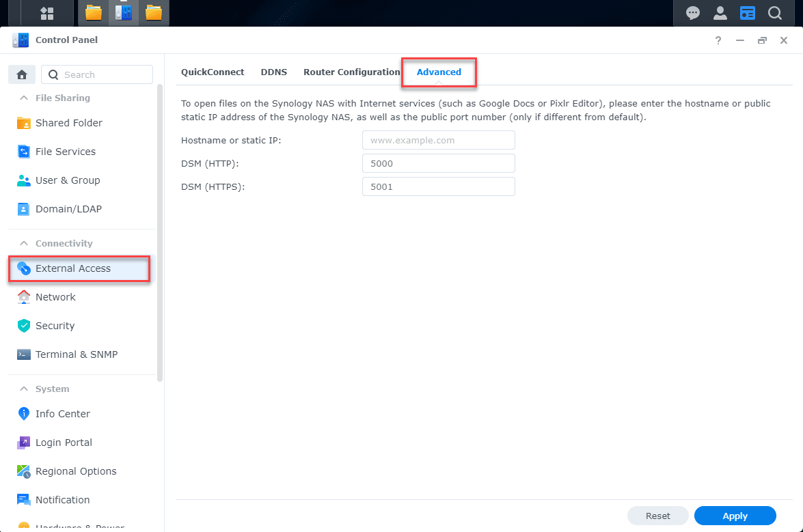Click the Control Panel home icon
The height and width of the screenshot is (532, 803).
21,74
